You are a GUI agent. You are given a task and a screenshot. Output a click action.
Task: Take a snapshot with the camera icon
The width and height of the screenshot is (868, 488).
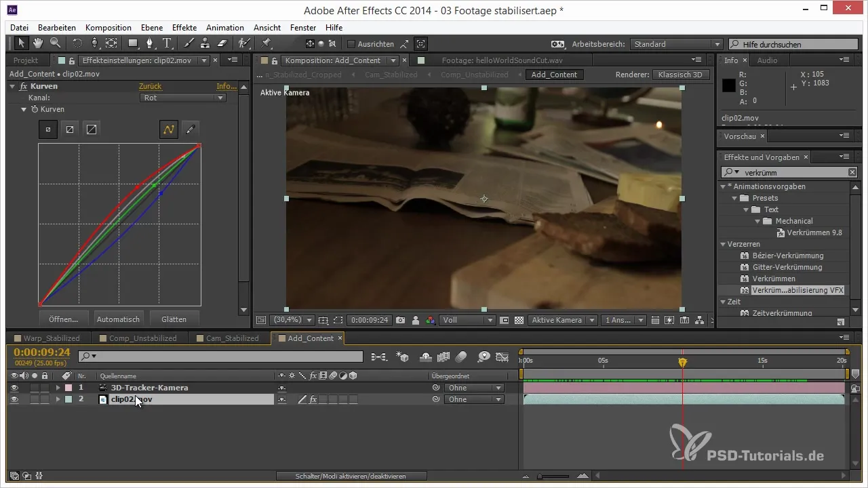point(401,320)
